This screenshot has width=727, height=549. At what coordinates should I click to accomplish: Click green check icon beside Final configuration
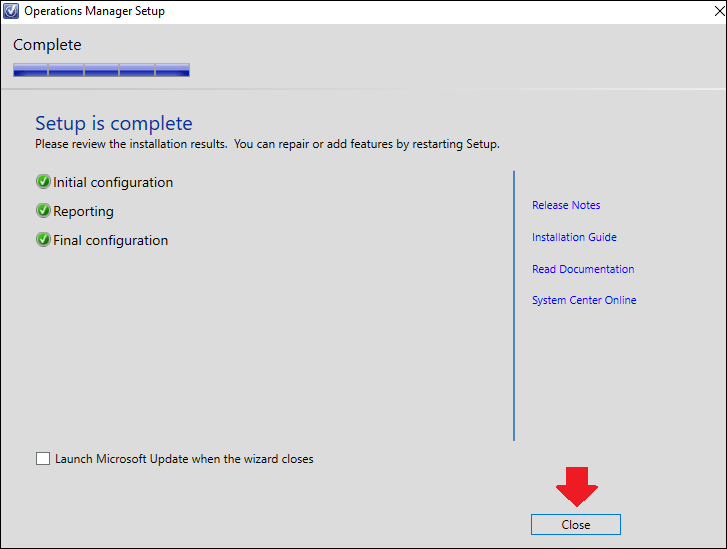coord(43,240)
